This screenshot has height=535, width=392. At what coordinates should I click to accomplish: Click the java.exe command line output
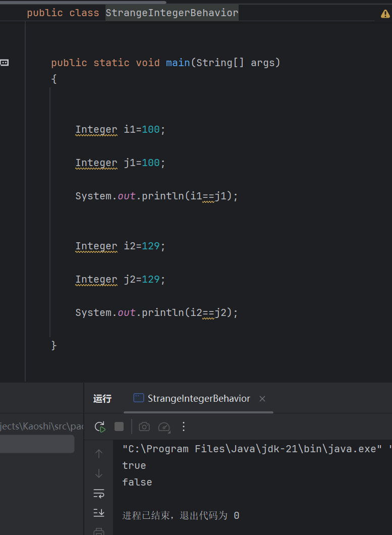pos(257,449)
